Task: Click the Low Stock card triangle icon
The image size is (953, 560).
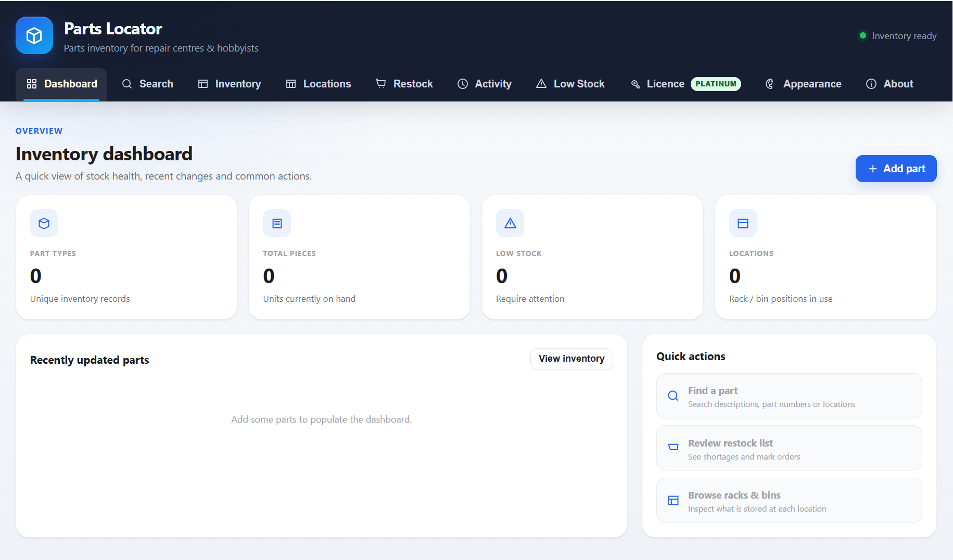Action: point(510,223)
